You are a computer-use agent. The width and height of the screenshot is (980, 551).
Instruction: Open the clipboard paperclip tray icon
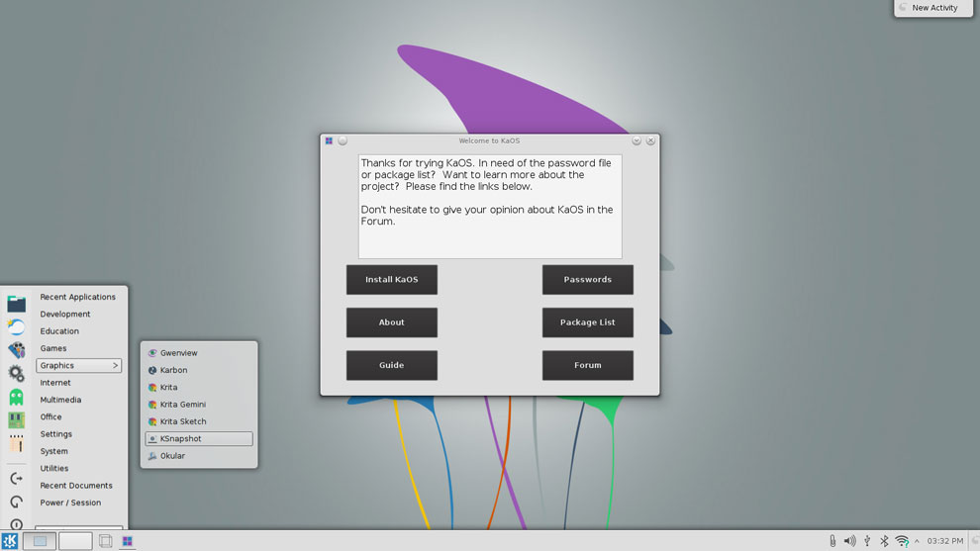tap(833, 541)
